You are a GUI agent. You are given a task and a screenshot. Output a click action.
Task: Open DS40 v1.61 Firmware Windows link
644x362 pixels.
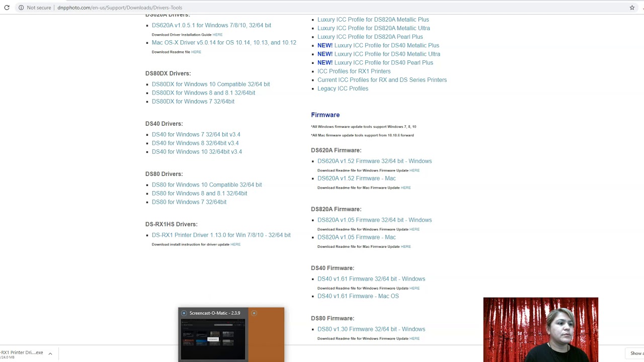(371, 279)
